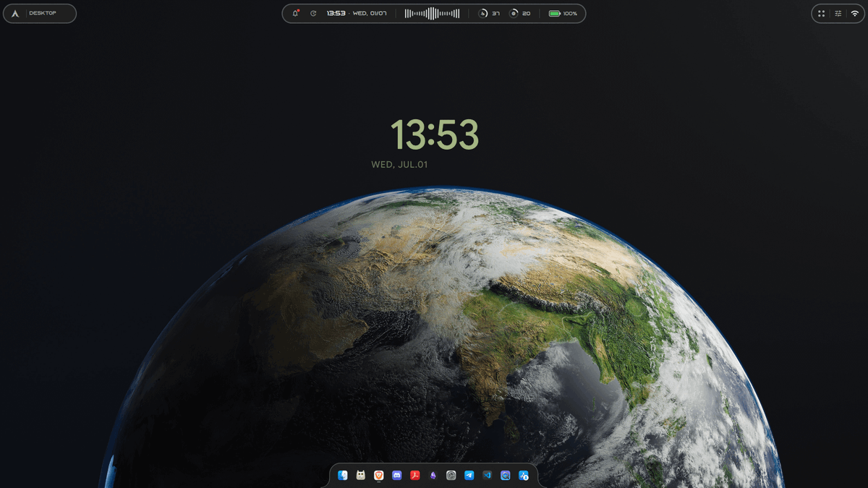The width and height of the screenshot is (868, 488).
Task: Click the WED, 01/07 date in top bar
Action: click(370, 13)
